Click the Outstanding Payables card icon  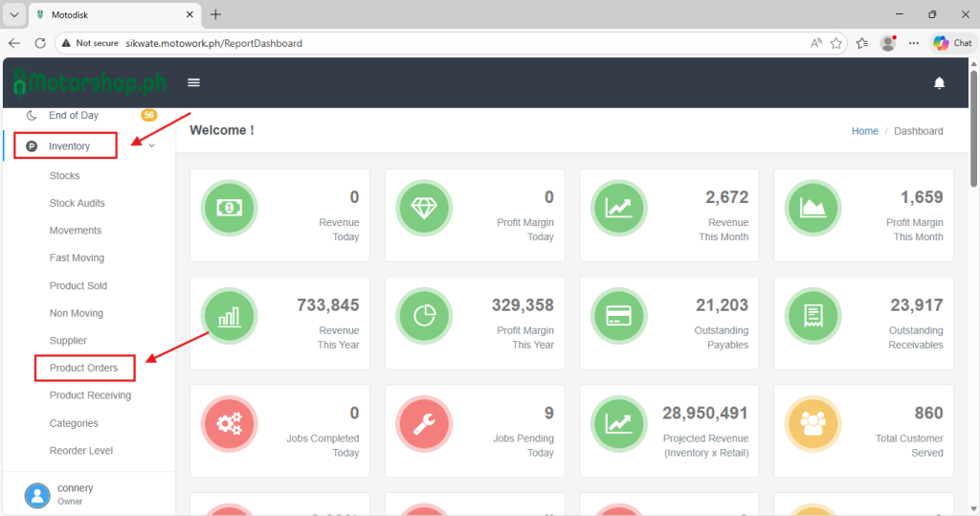(618, 316)
